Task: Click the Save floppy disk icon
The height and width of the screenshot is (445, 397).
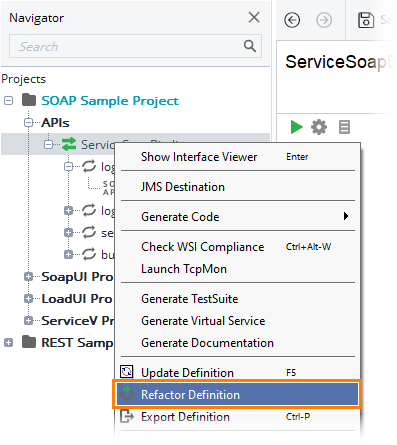Action: pyautogui.click(x=366, y=20)
